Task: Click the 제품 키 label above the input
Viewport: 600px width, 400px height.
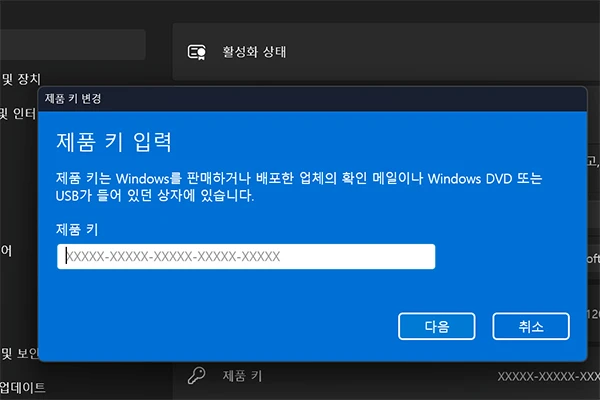Action: (77, 229)
